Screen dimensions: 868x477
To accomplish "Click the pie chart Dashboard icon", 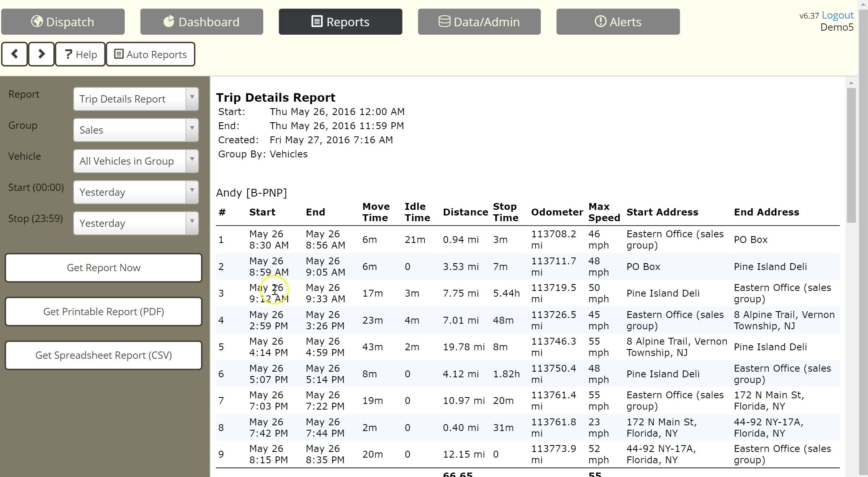I will tap(169, 21).
